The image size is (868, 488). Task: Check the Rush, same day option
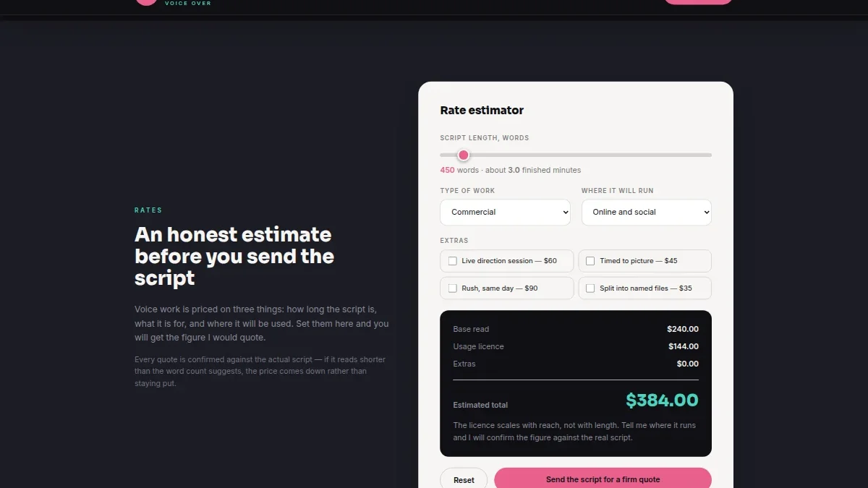453,288
